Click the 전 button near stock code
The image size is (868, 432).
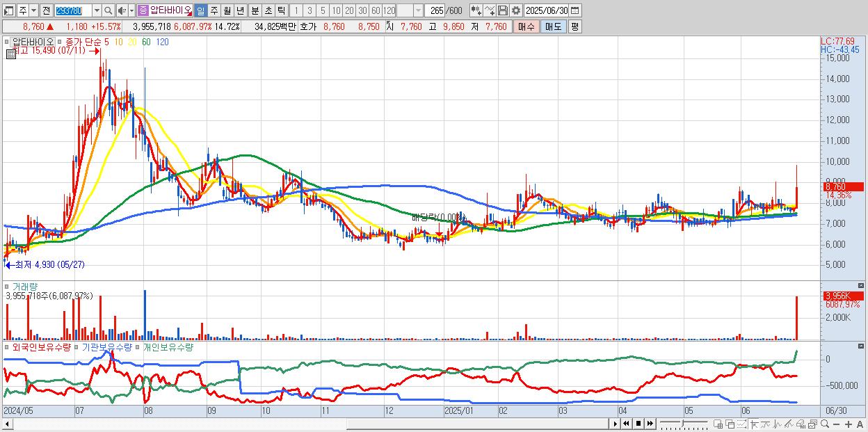coord(46,10)
